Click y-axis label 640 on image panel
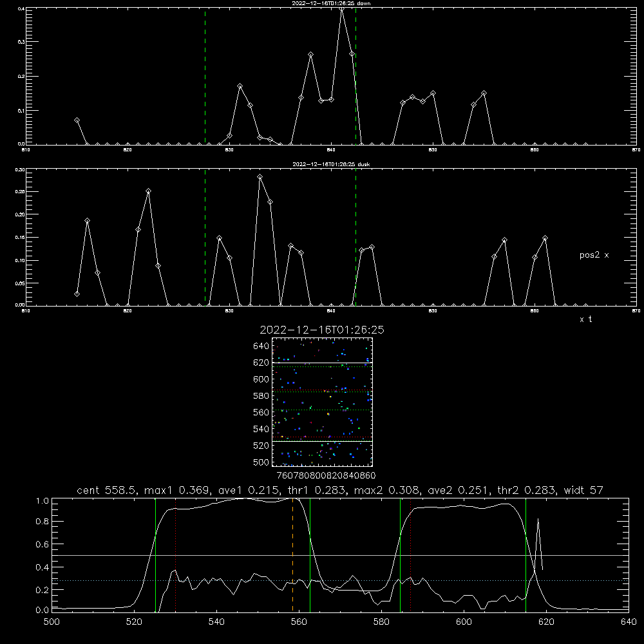 [x=261, y=346]
